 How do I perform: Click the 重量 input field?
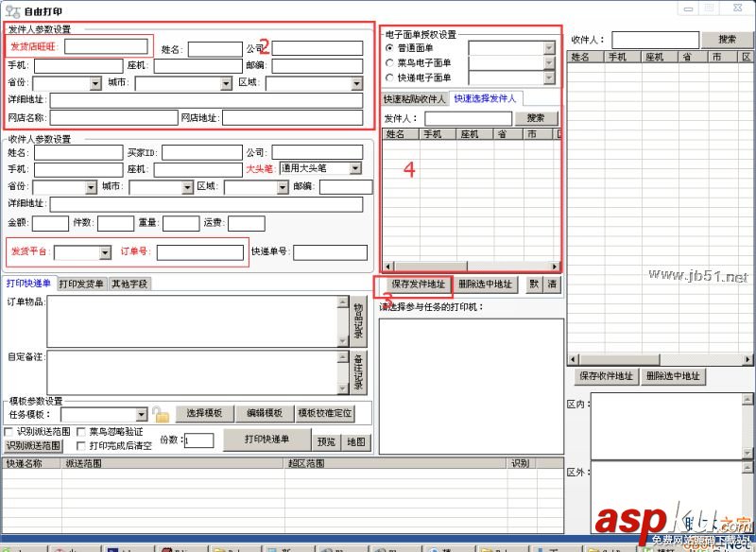click(180, 224)
